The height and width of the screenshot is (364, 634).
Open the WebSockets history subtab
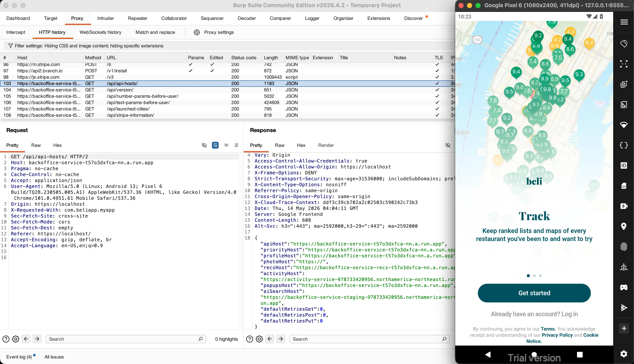(100, 32)
